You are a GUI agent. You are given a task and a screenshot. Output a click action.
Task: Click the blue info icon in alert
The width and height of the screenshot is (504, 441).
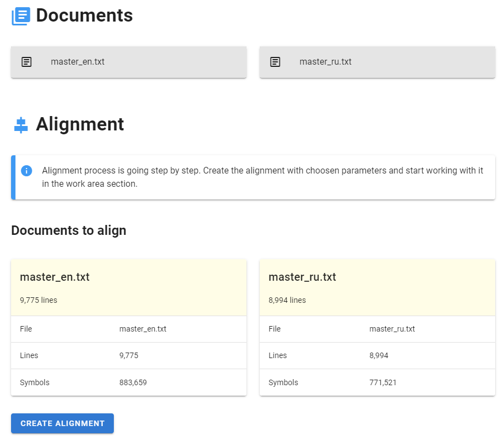pos(27,171)
